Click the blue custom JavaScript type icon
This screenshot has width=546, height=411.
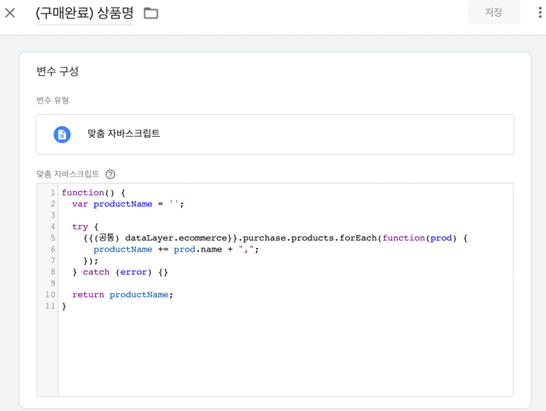[x=62, y=134]
